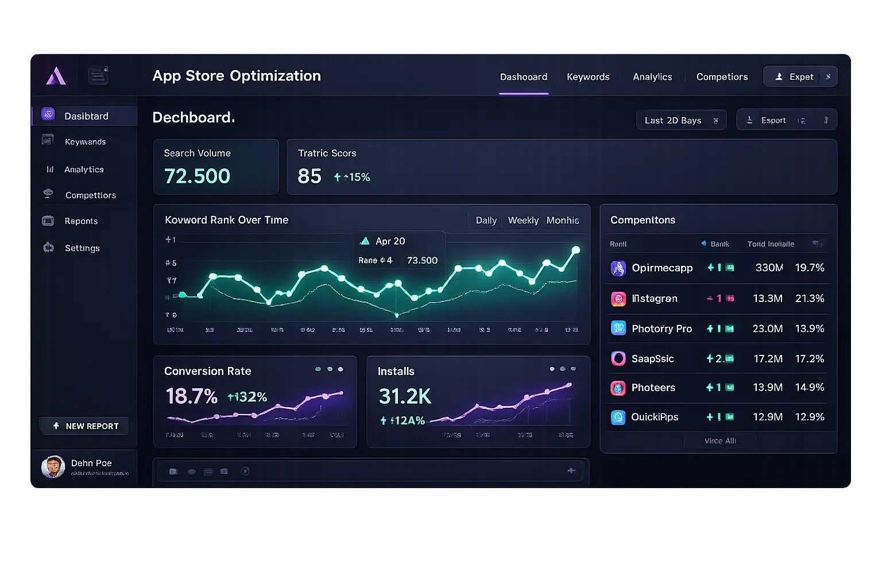Click the Compettiors sidebar icon
The image size is (882, 588).
click(48, 194)
